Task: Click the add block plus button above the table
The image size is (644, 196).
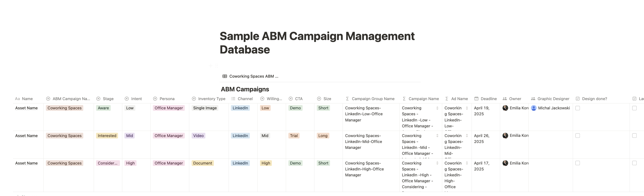Action: point(211,66)
